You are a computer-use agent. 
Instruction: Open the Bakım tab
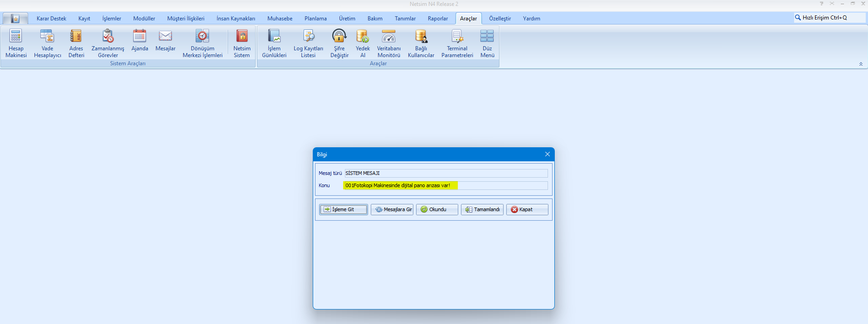(x=375, y=19)
